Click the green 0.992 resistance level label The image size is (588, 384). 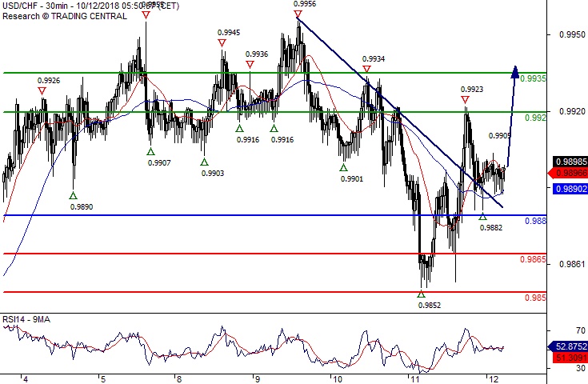(x=535, y=118)
